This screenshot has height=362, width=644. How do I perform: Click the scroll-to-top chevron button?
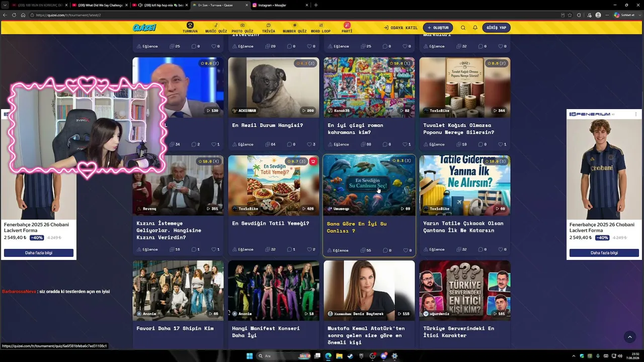point(629,337)
